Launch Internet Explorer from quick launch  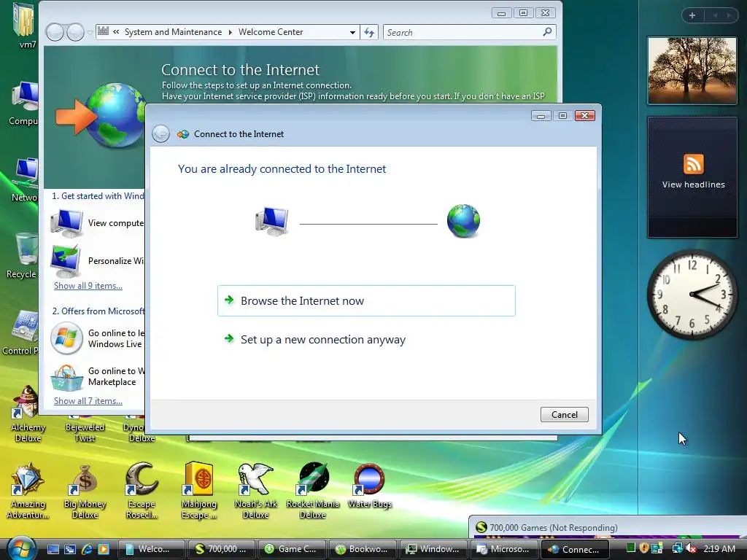coord(87,549)
